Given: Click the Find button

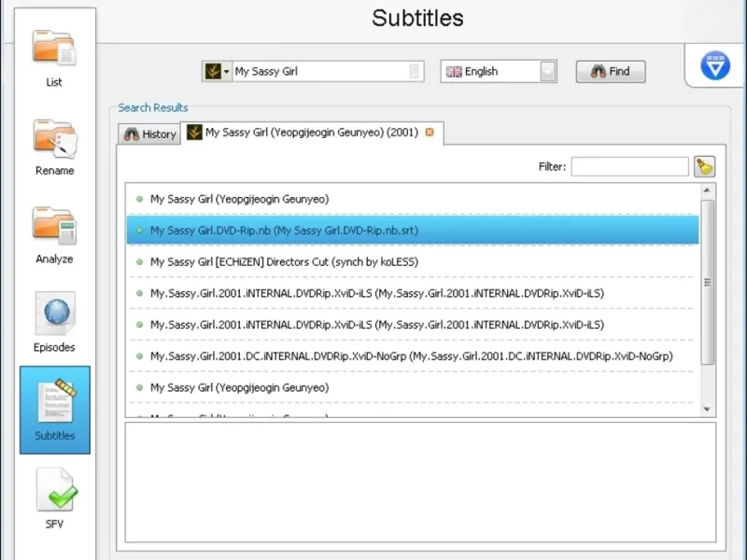Looking at the screenshot, I should point(611,72).
